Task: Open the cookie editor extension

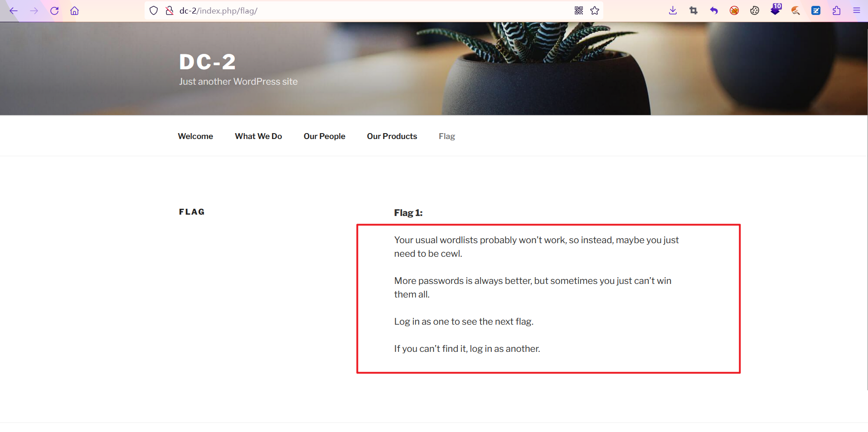Action: pos(755,10)
